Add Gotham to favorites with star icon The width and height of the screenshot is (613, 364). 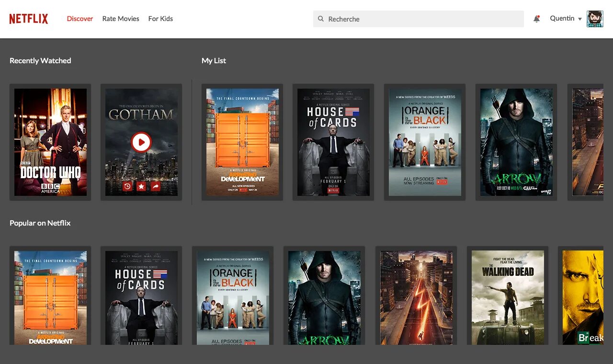(x=141, y=186)
